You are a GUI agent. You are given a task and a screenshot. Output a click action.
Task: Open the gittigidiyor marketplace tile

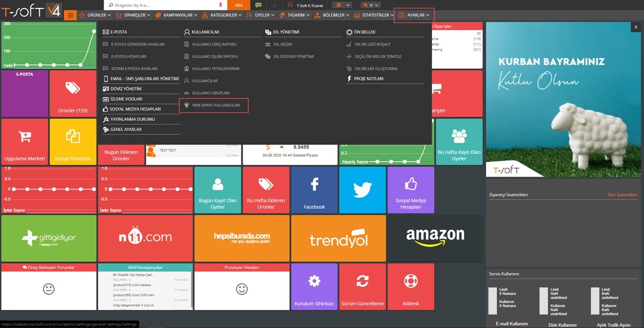49,238
